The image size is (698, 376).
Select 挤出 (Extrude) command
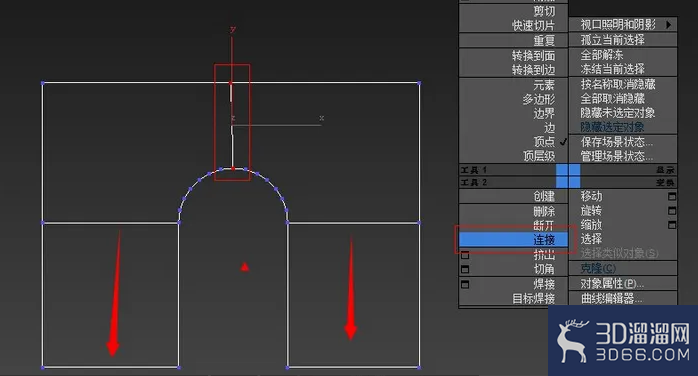pos(544,255)
